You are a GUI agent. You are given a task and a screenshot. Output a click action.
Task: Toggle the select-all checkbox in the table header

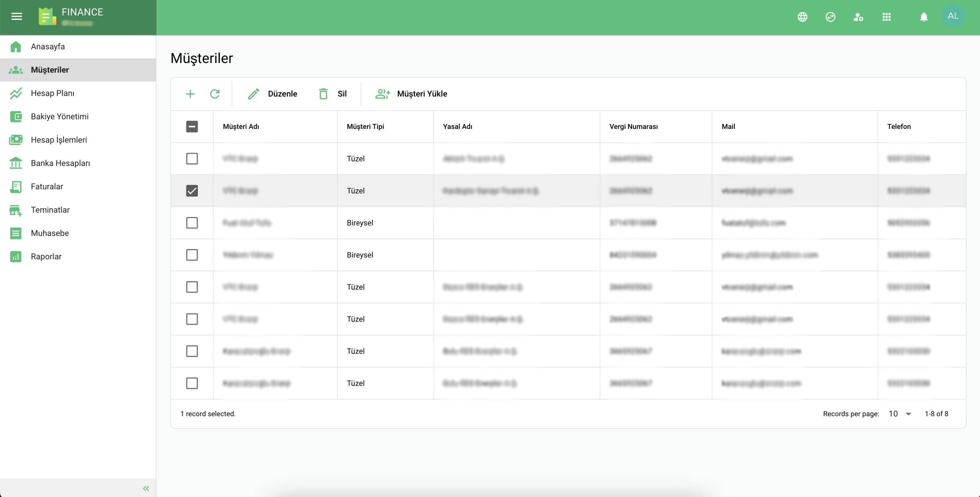[x=192, y=126]
